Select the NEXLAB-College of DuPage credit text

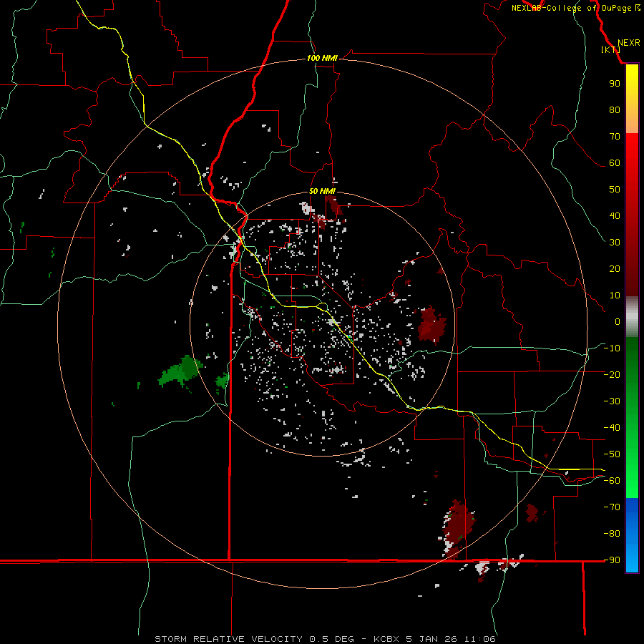575,8
